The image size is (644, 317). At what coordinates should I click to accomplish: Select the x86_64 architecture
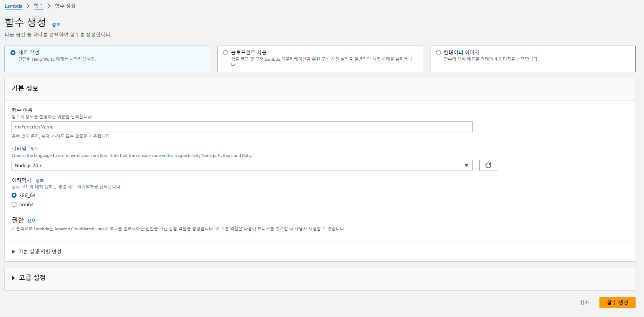14,195
